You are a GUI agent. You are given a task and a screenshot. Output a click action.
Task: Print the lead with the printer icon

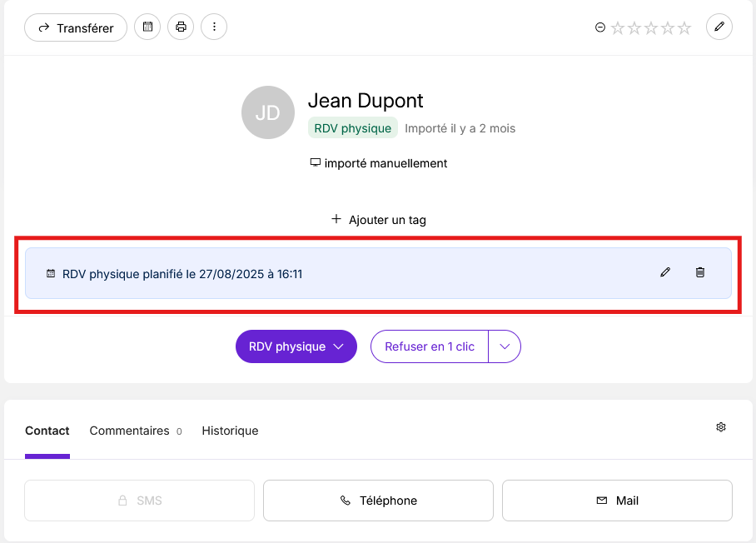[x=181, y=27]
